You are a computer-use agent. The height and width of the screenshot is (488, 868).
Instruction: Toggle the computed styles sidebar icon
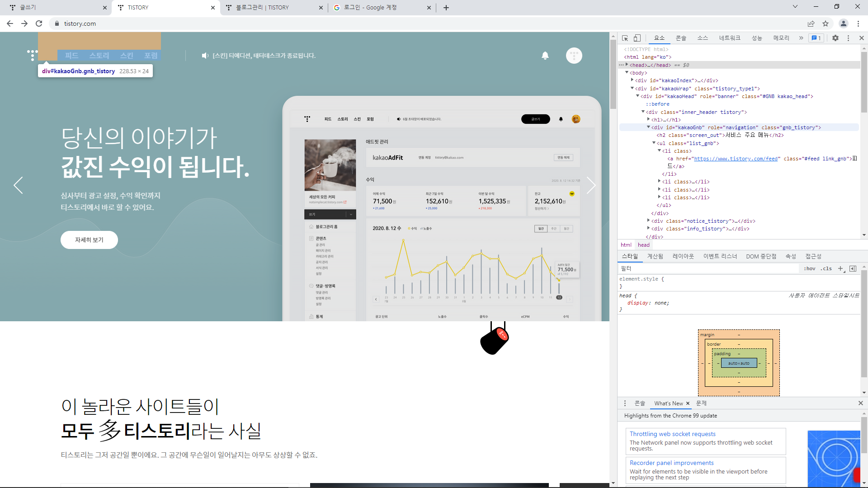(x=853, y=268)
